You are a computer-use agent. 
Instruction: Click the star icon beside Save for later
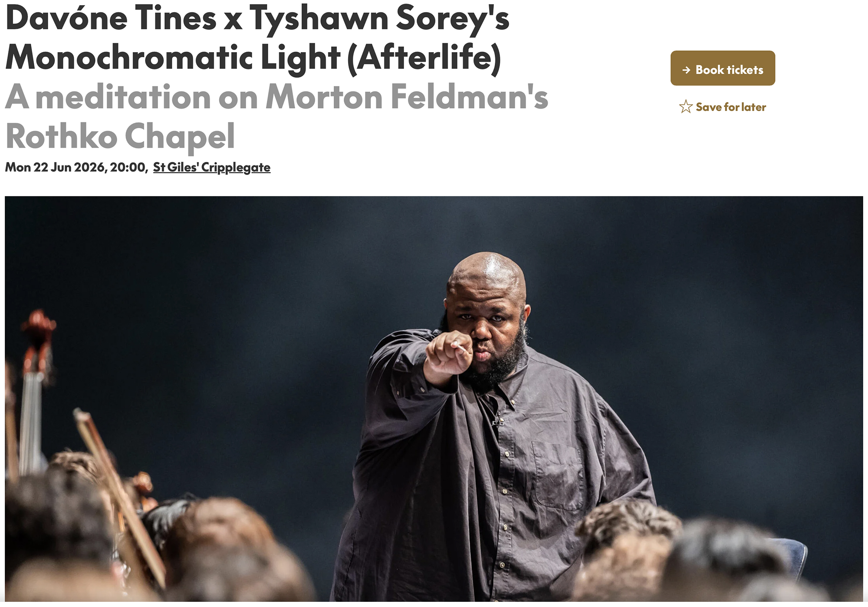[x=686, y=106]
